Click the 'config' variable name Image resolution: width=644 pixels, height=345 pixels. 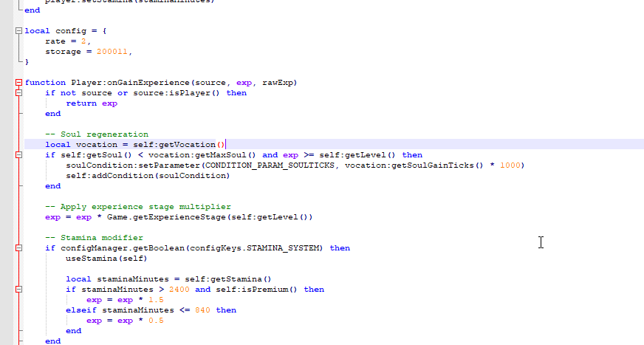[71, 31]
